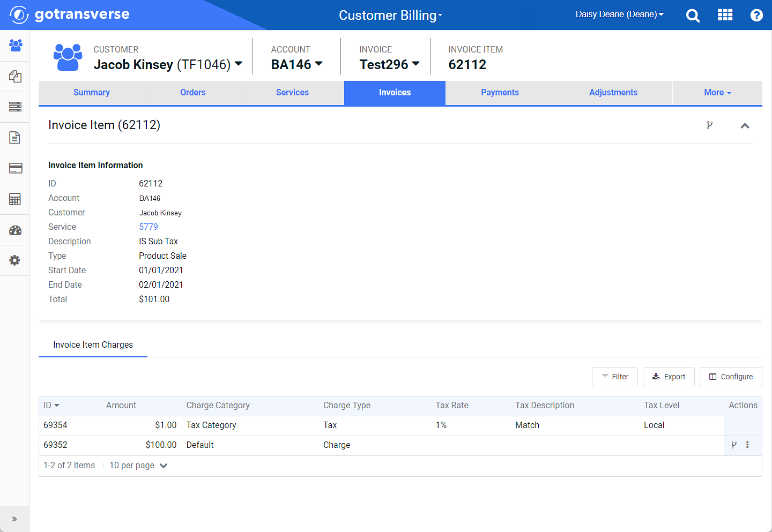Switch to the Adjustments tab
Image resolution: width=772 pixels, height=532 pixels.
613,93
